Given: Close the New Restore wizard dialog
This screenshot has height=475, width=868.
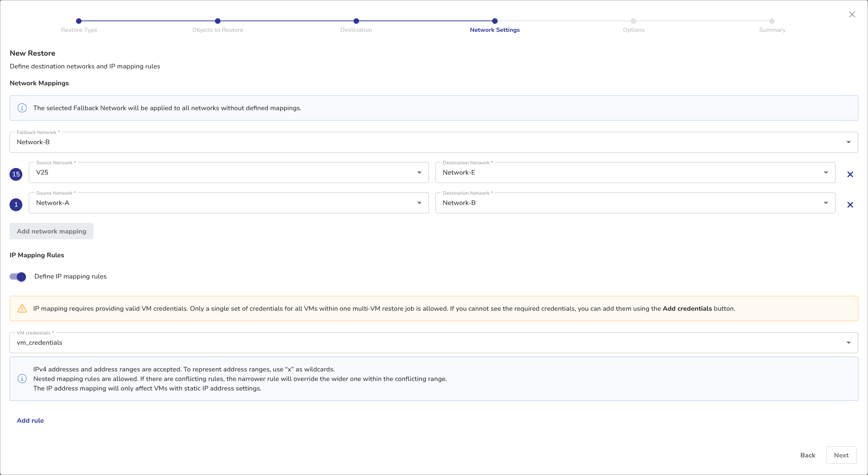Looking at the screenshot, I should click(x=852, y=14).
